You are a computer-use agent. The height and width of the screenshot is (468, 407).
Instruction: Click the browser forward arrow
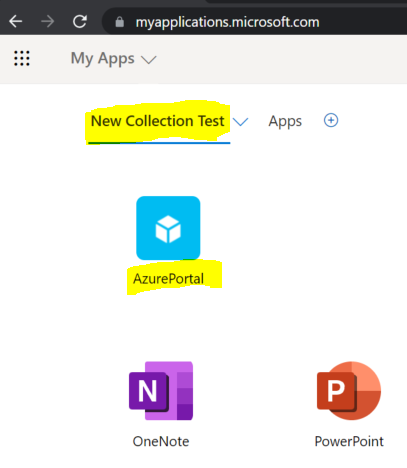point(47,22)
